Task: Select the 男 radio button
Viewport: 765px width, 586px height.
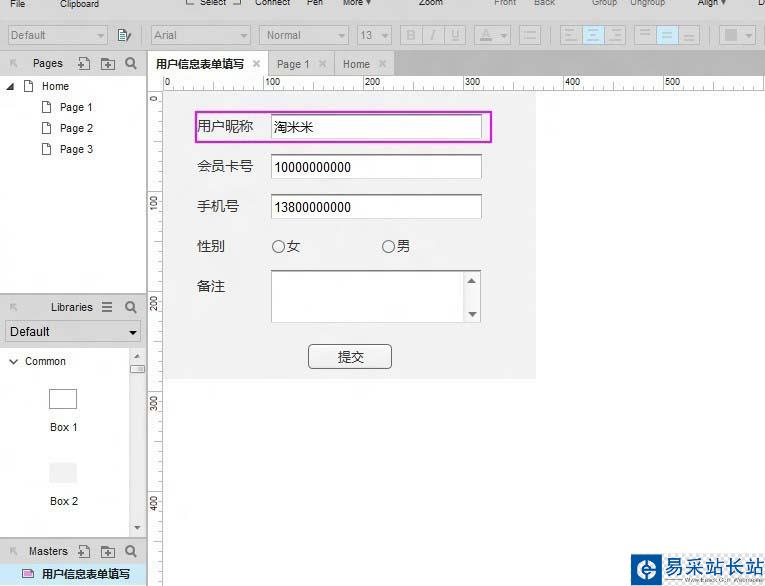Action: click(x=388, y=246)
